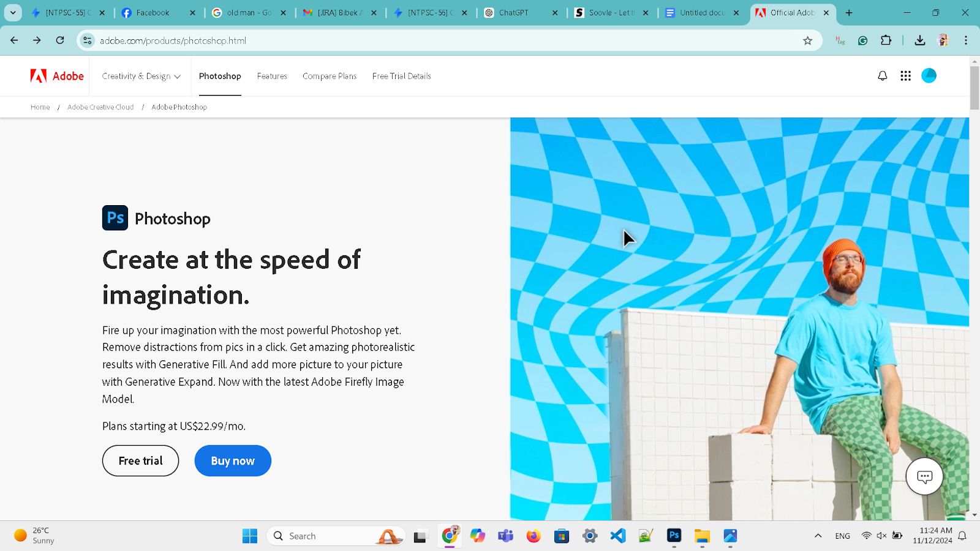Close the Official Adobe tab
The width and height of the screenshot is (980, 551).
(x=826, y=12)
